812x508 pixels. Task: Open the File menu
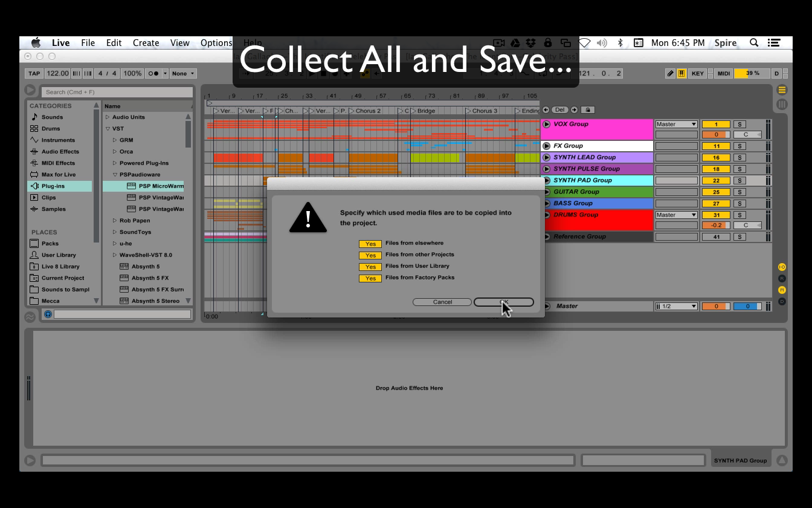[88, 43]
